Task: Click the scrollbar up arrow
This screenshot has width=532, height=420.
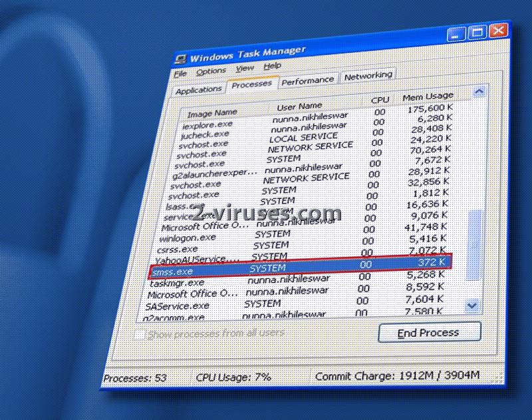Action: coord(479,92)
